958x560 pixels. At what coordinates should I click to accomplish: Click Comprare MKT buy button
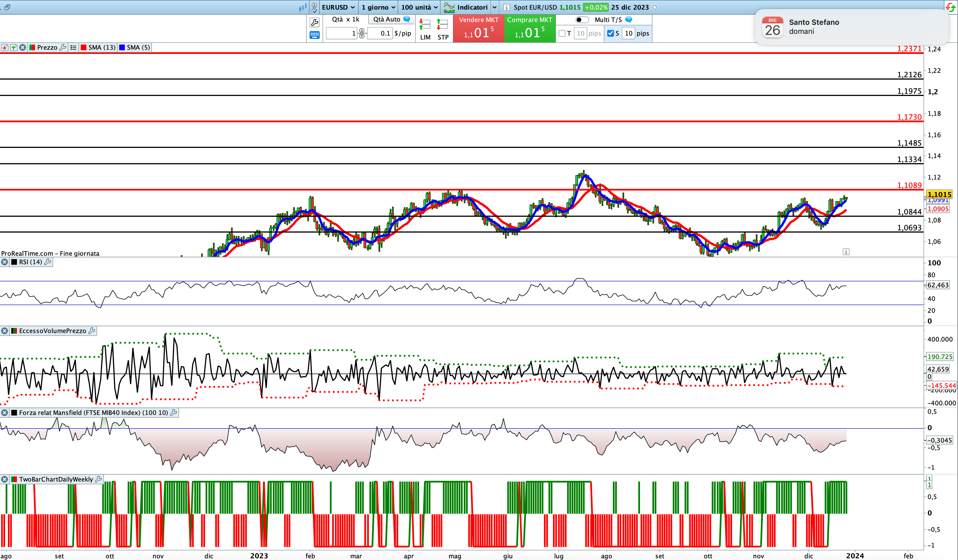coord(530,29)
